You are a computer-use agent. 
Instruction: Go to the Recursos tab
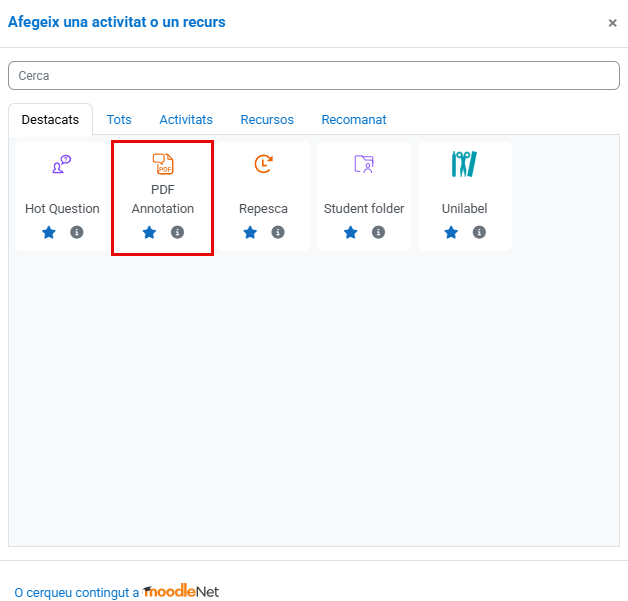(x=267, y=120)
